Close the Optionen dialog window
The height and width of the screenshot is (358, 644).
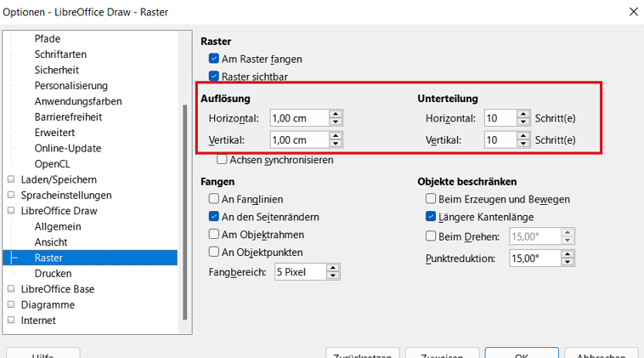tap(632, 12)
